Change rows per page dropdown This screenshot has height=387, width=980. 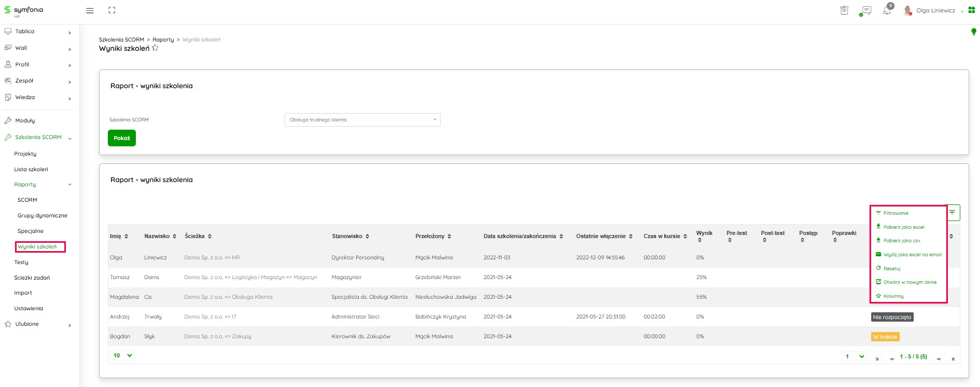tap(122, 355)
